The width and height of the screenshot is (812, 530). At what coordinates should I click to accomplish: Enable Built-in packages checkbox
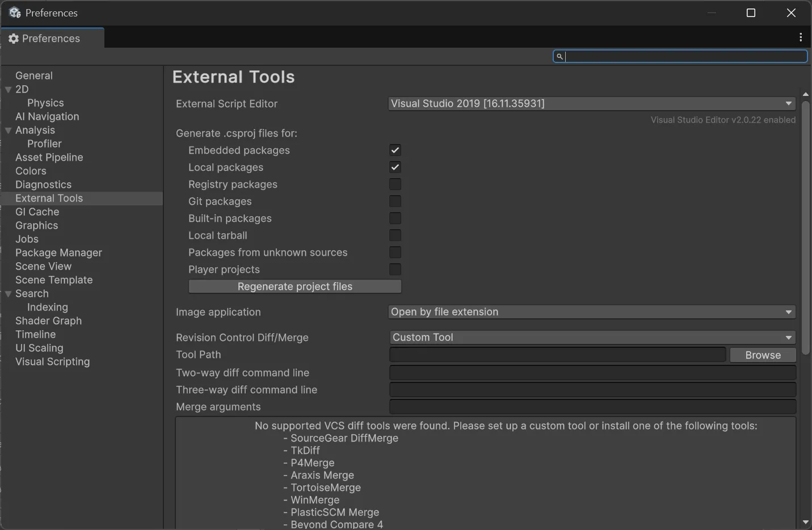(x=395, y=218)
